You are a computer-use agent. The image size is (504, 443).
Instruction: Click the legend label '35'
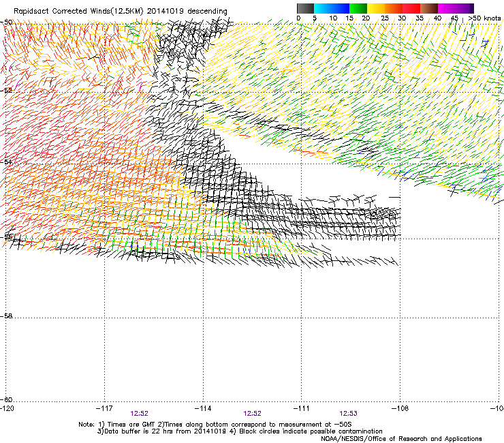click(420, 18)
